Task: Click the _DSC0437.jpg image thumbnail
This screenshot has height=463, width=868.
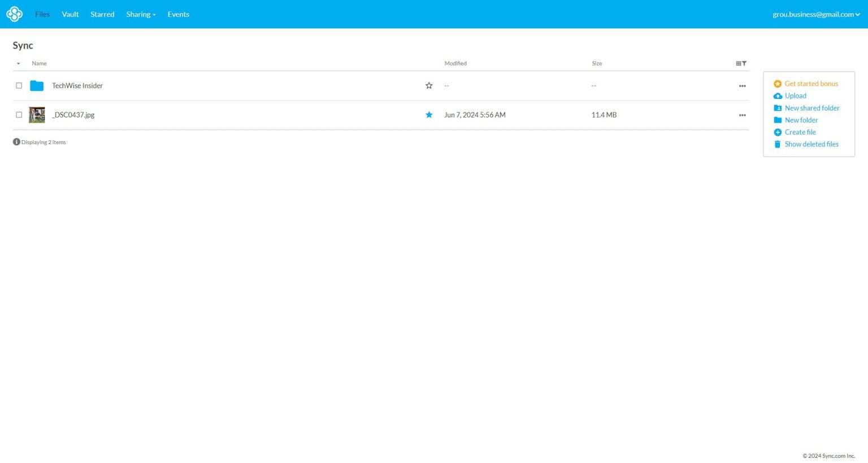Action: click(x=36, y=115)
